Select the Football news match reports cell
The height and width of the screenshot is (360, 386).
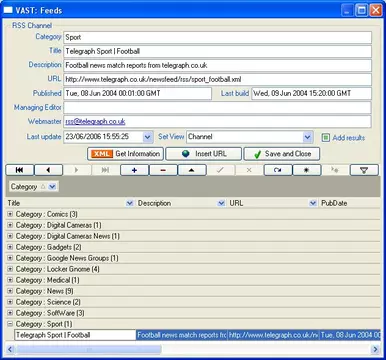[182, 335]
